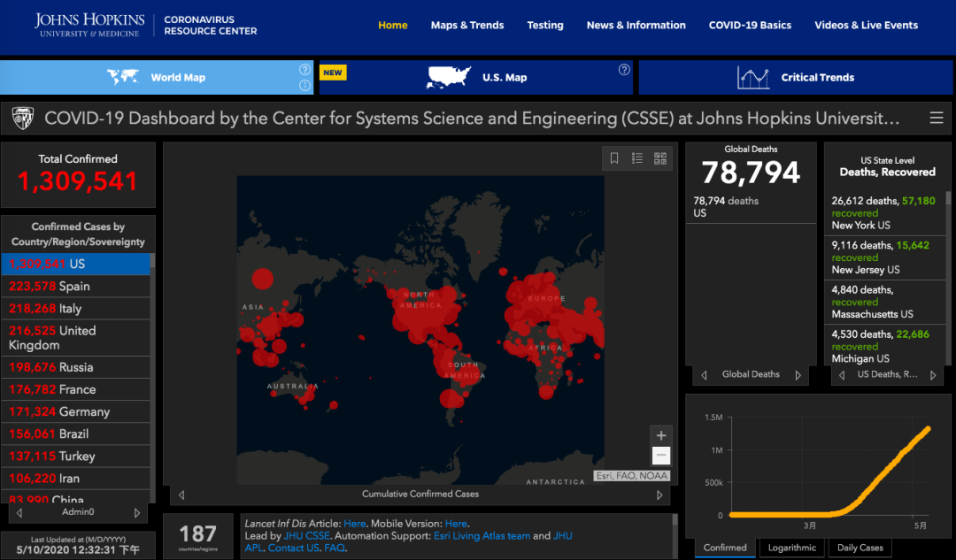The width and height of the screenshot is (956, 560).
Task: Open the map bookmarks icon
Action: pos(614,158)
